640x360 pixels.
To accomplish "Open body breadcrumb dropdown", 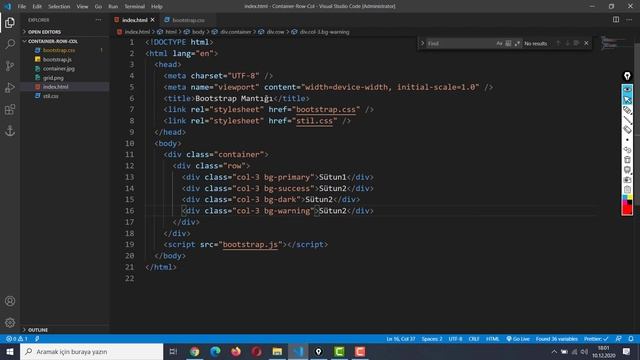I will [194, 32].
